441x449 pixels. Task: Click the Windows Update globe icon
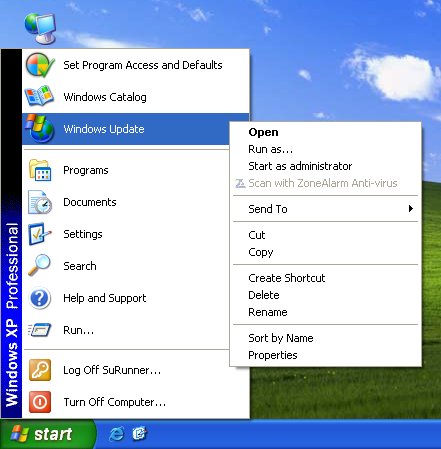pyautogui.click(x=40, y=129)
